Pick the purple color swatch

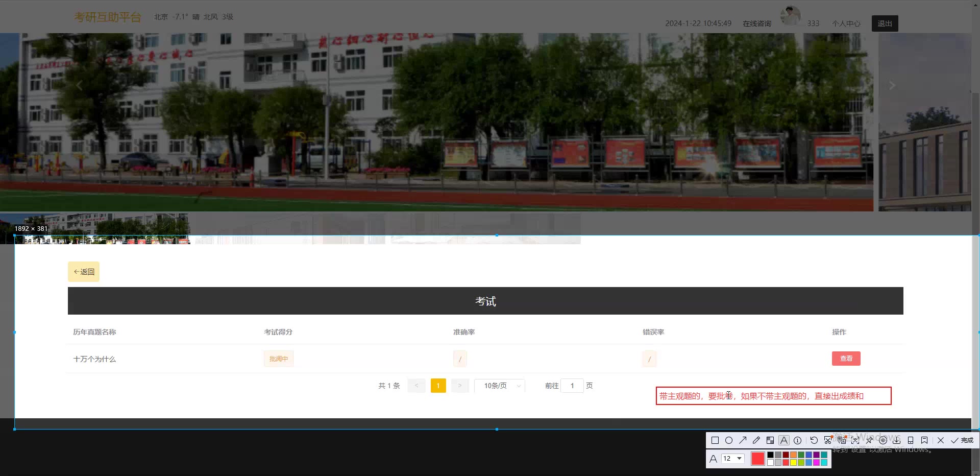[816, 455]
